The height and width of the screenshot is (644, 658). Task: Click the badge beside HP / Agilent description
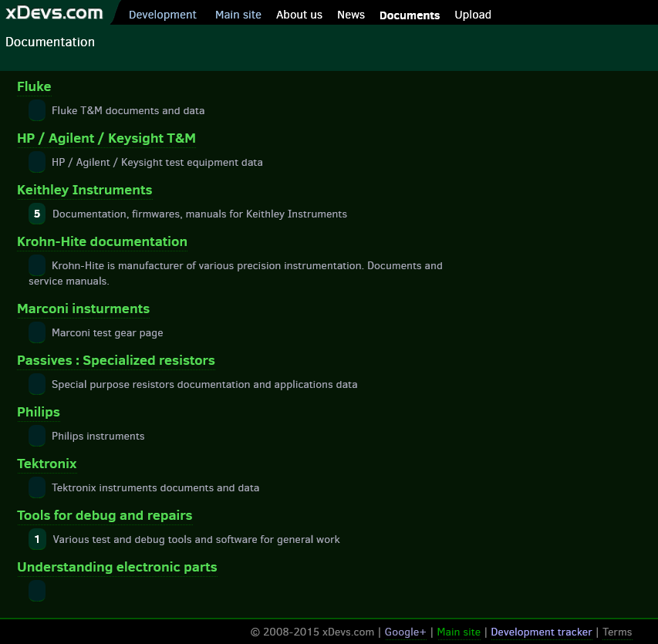point(37,162)
